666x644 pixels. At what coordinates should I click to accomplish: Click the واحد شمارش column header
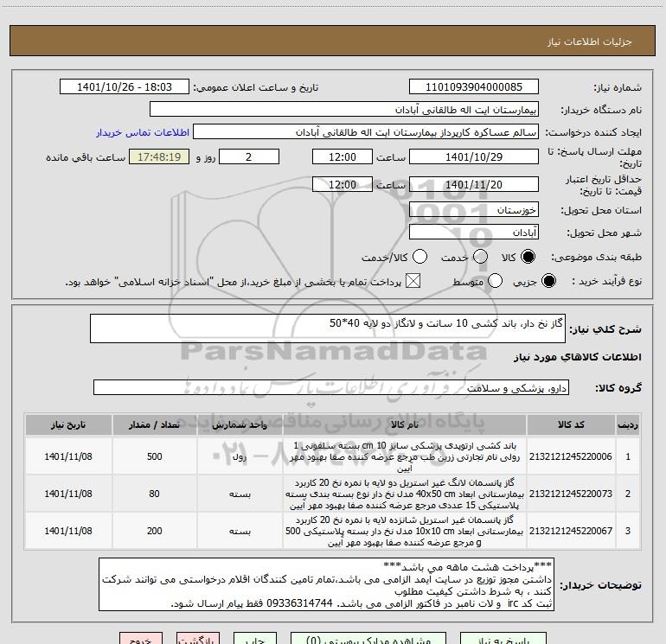pyautogui.click(x=240, y=424)
